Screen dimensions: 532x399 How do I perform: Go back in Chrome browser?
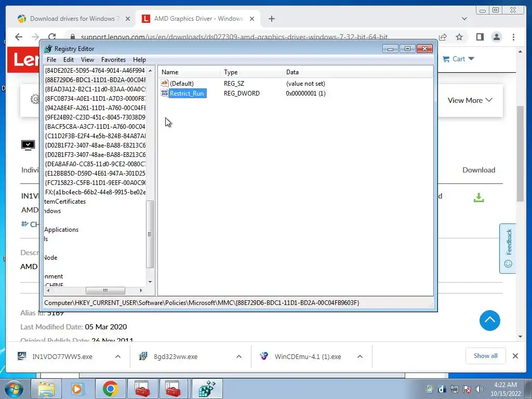pyautogui.click(x=19, y=37)
